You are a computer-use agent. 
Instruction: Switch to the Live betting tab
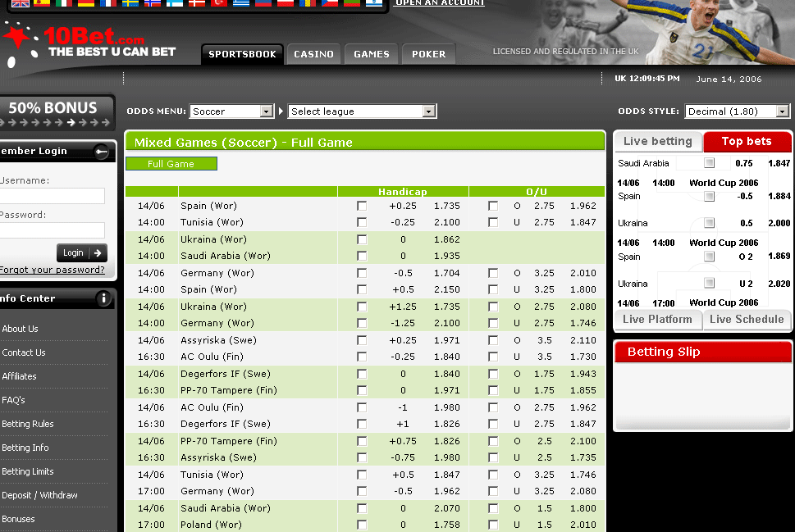(658, 141)
